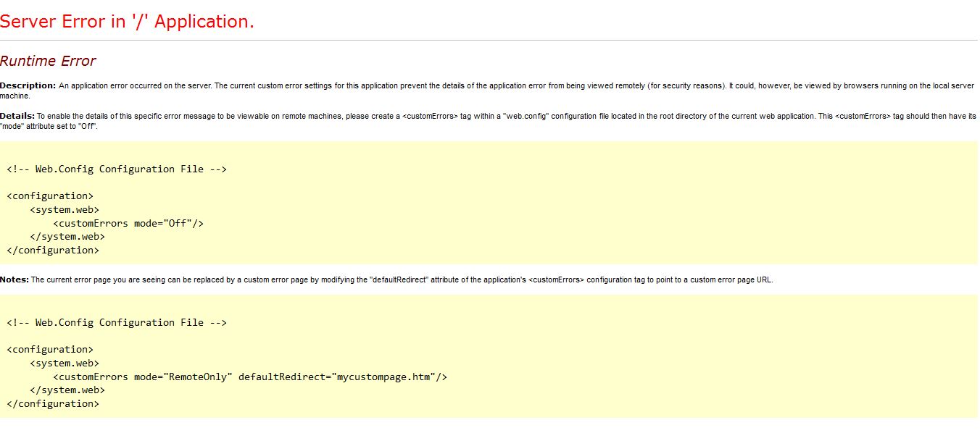Click the bold "Details:" label
Image resolution: width=980 pixels, height=433 pixels.
(x=17, y=116)
